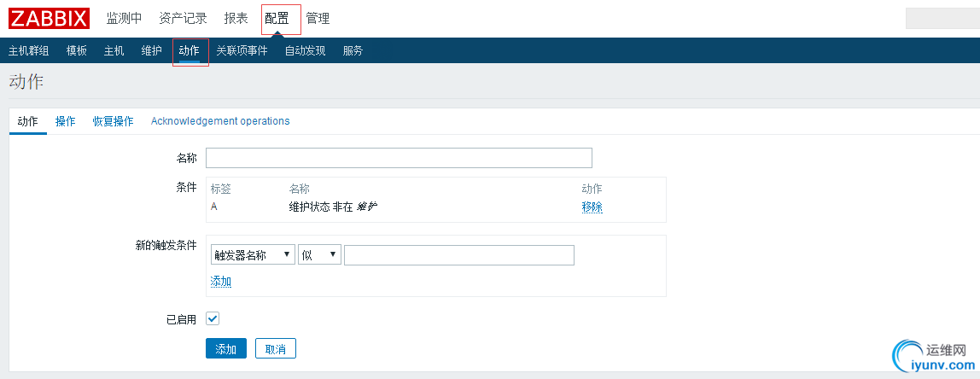The height and width of the screenshot is (379, 980).
Task: Open the 模板 submenu item
Action: tap(77, 50)
